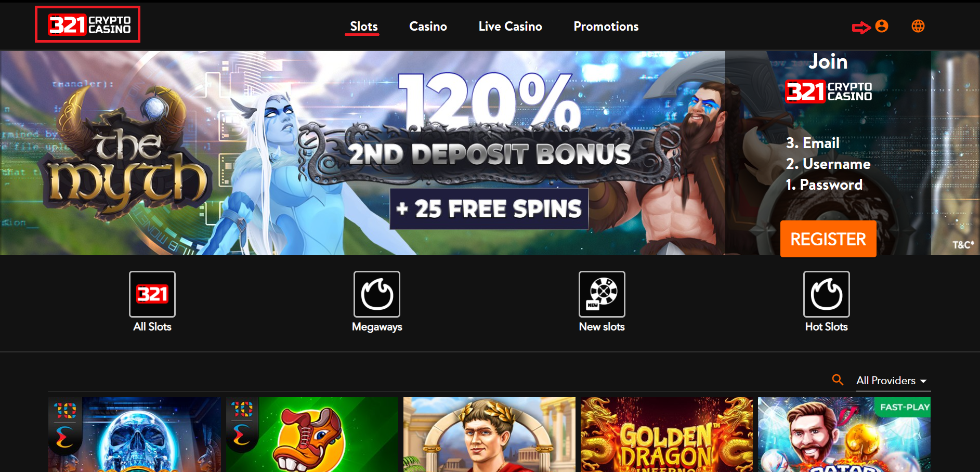
Task: Launch the blue crystal skull slot game
Action: point(135,435)
